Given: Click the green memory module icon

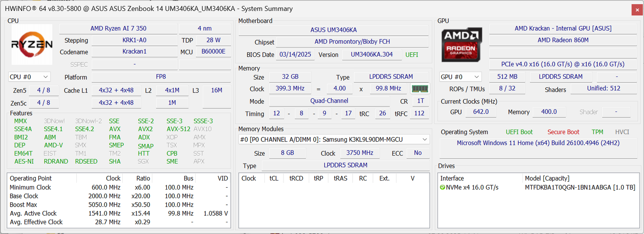Looking at the screenshot, I should coord(420,89).
